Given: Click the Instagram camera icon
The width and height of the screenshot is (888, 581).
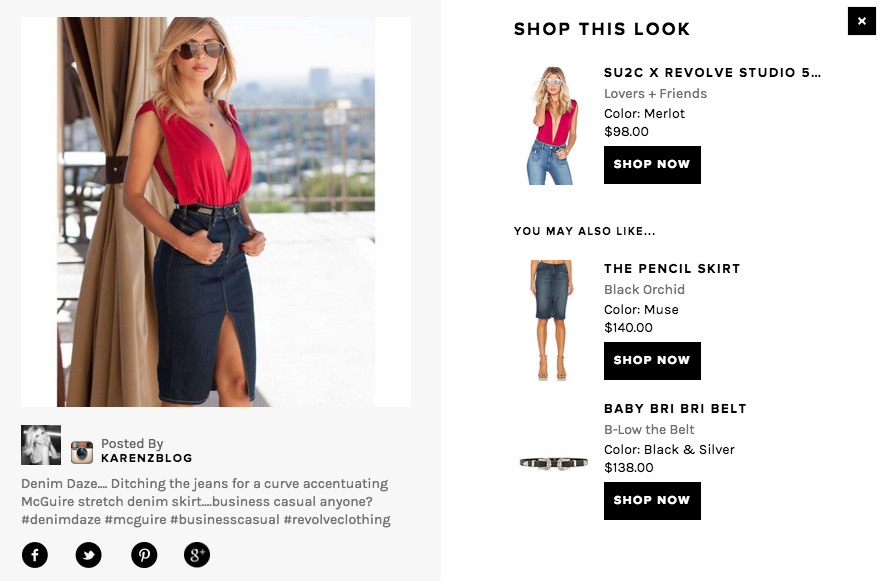Looking at the screenshot, I should 82,452.
